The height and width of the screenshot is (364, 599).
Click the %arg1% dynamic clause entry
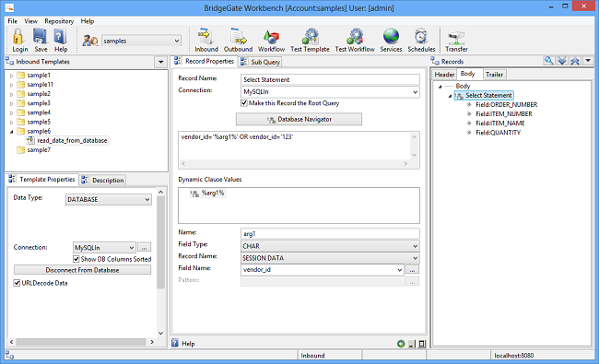[208, 194]
